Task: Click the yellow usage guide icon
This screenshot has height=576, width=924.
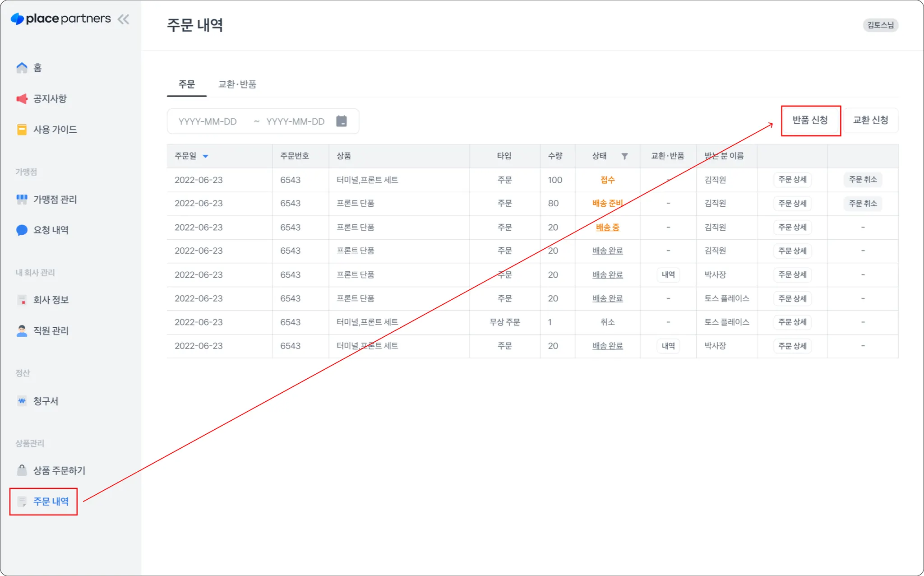Action: [x=22, y=130]
